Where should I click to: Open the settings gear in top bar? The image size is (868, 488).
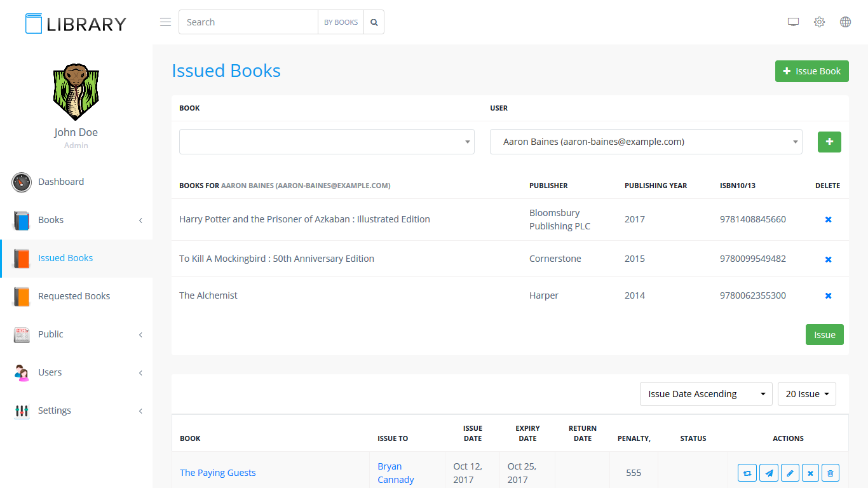(819, 22)
